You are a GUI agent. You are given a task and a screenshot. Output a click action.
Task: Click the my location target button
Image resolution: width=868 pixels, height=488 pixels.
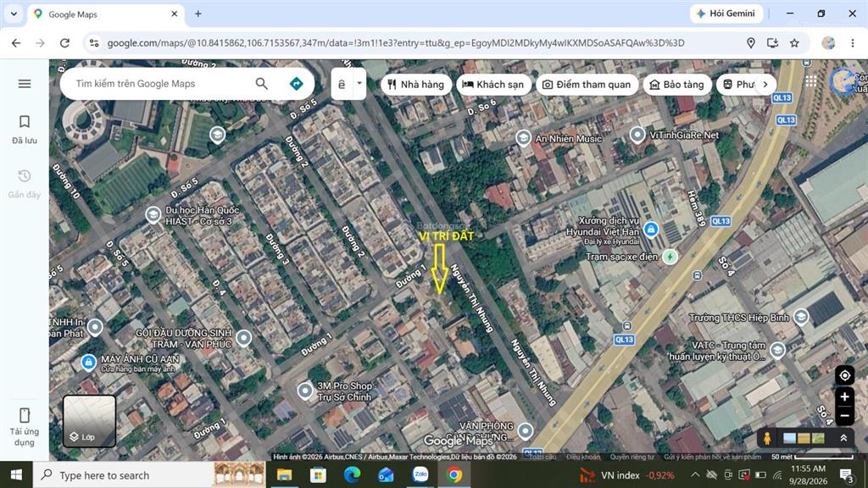(845, 375)
